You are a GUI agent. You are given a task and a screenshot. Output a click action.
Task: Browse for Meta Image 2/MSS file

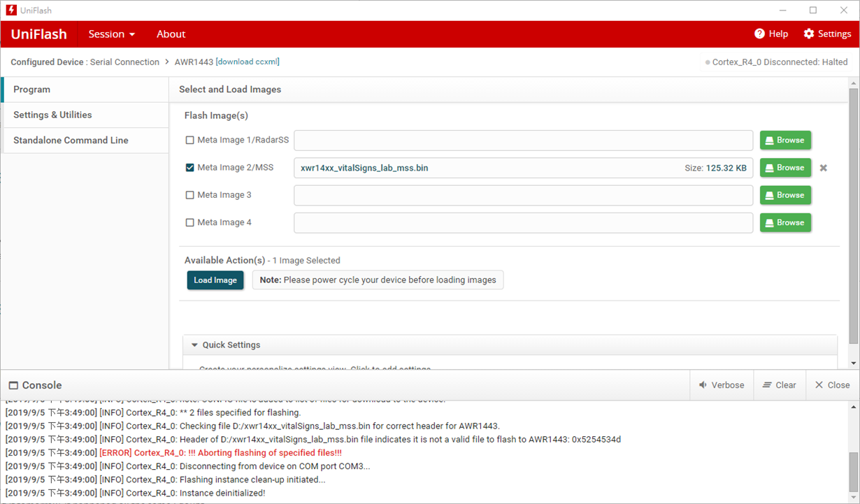coord(786,168)
